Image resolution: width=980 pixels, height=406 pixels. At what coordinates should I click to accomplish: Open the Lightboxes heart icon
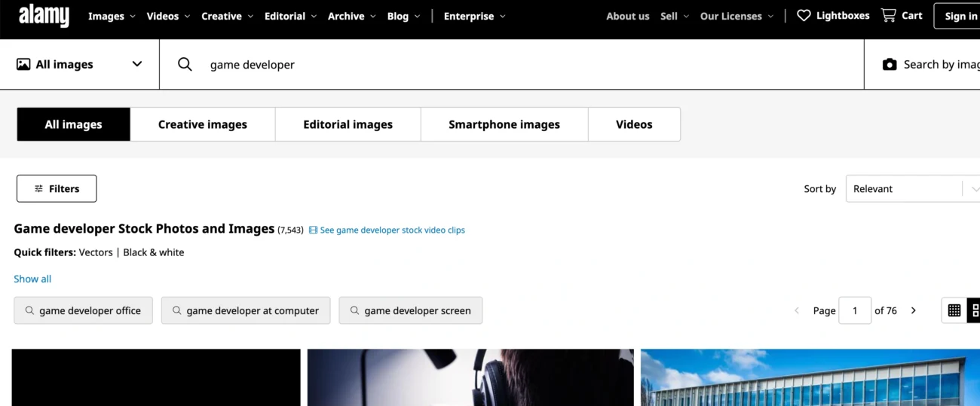(804, 16)
